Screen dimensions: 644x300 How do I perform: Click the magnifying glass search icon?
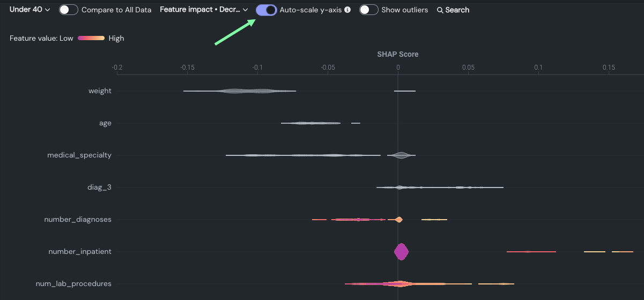(440, 10)
